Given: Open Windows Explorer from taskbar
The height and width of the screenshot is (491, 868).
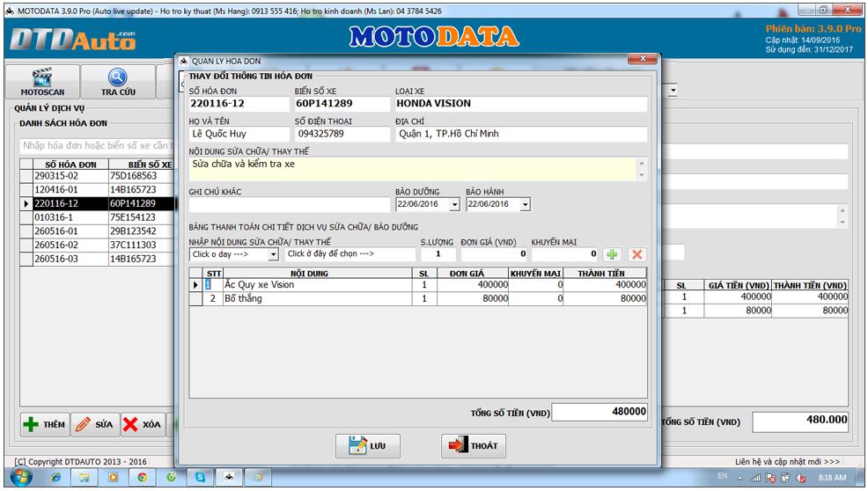Looking at the screenshot, I should (85, 477).
